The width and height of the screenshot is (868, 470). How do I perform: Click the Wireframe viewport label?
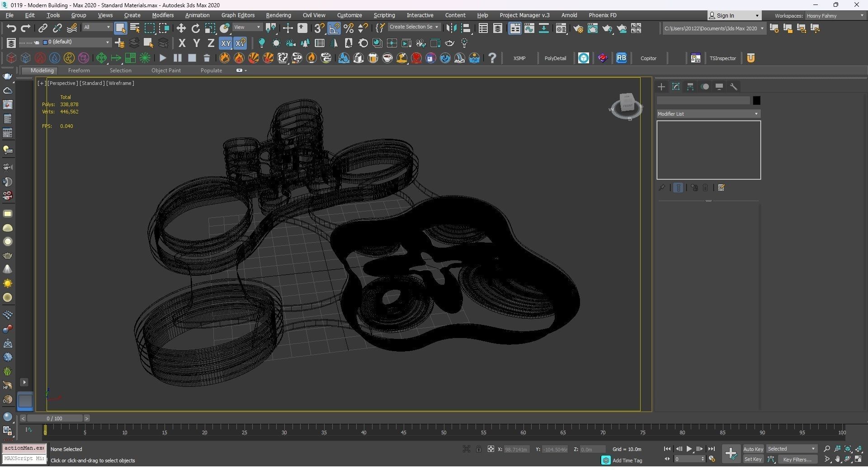[x=120, y=83]
